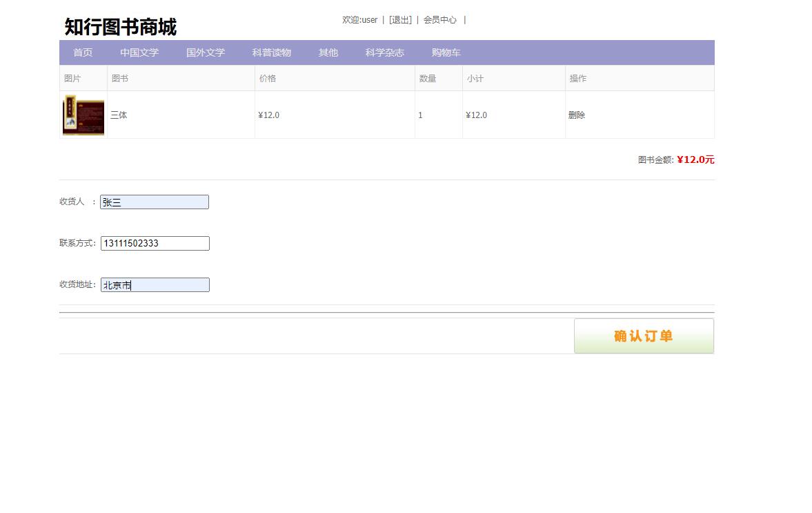Click [退出] to log out
The image size is (812, 513).
click(x=401, y=20)
